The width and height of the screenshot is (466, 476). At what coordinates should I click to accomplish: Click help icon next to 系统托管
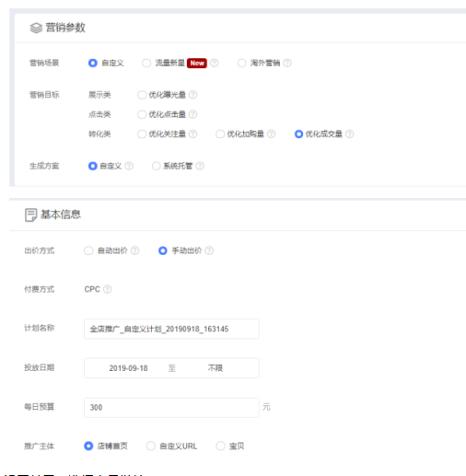click(200, 166)
